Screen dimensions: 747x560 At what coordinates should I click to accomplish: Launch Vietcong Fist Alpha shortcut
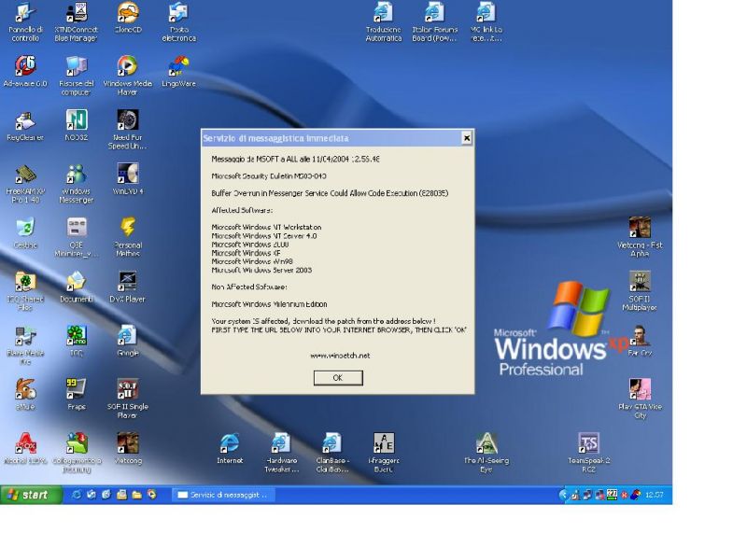pyautogui.click(x=640, y=238)
